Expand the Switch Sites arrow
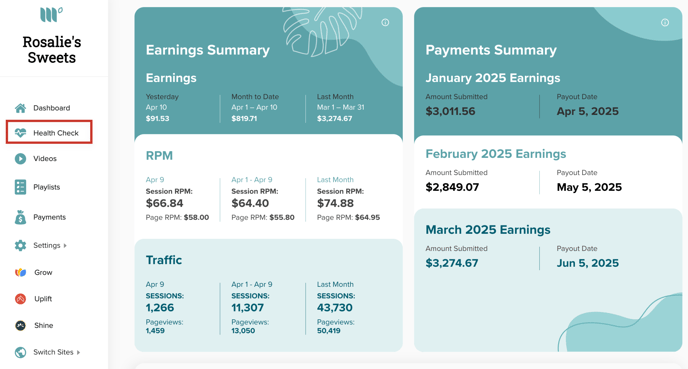 point(78,352)
